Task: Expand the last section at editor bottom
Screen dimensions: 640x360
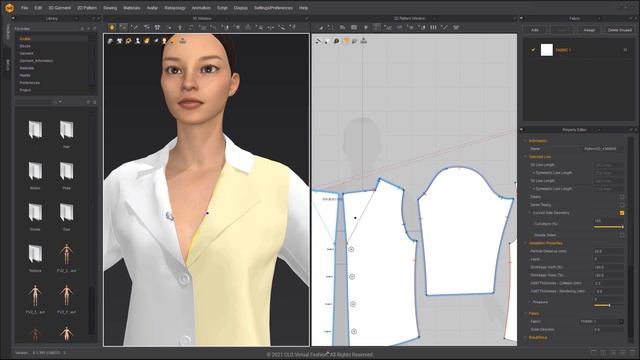Action: (x=525, y=338)
